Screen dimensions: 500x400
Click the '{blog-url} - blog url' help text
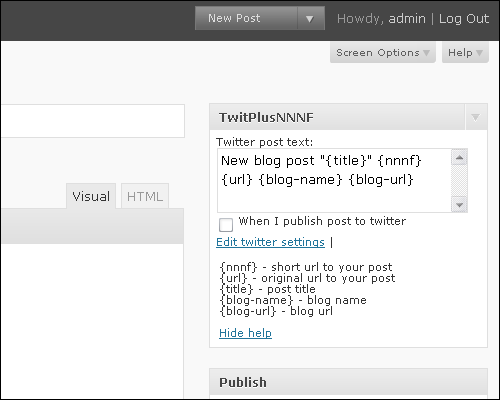[276, 311]
